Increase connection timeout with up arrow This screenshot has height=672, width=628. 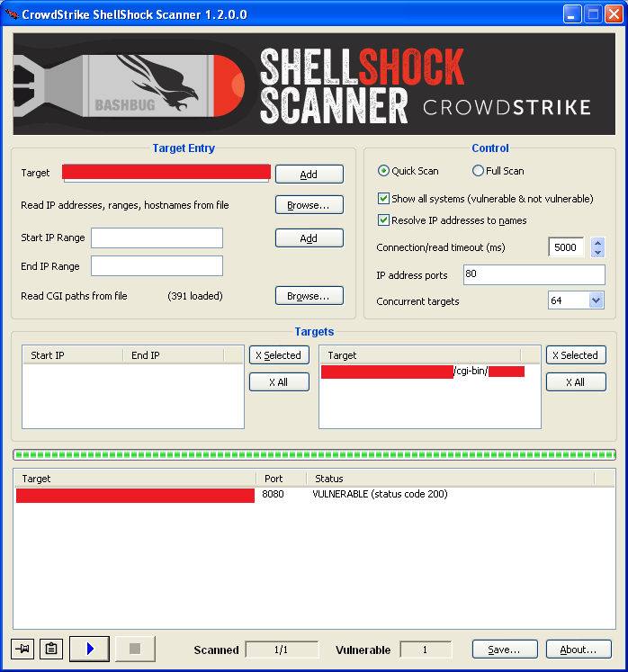pos(597,243)
